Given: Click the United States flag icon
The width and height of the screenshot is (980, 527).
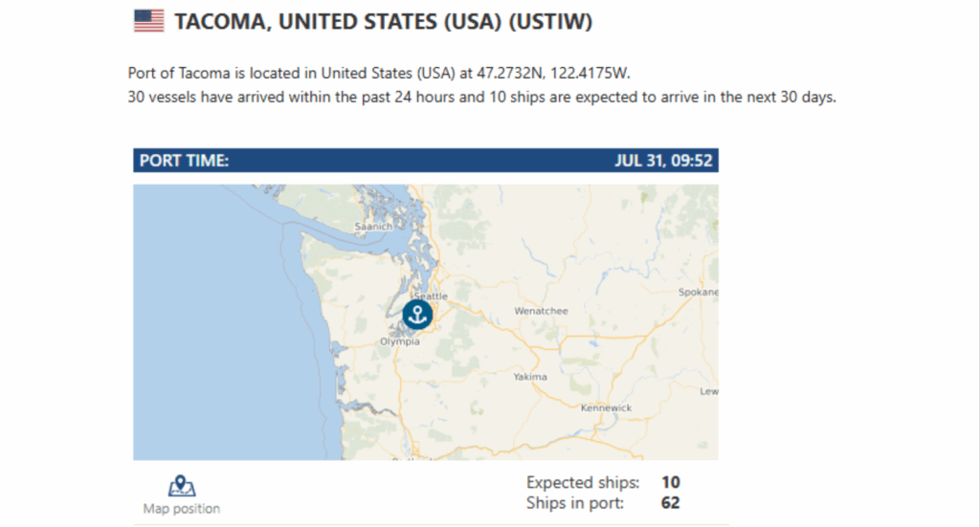Looking at the screenshot, I should click(148, 21).
